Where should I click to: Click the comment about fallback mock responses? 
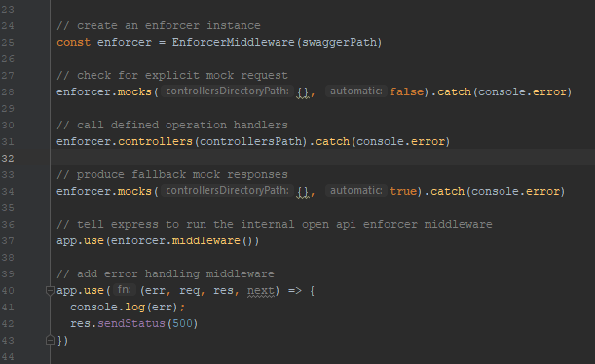(x=172, y=175)
